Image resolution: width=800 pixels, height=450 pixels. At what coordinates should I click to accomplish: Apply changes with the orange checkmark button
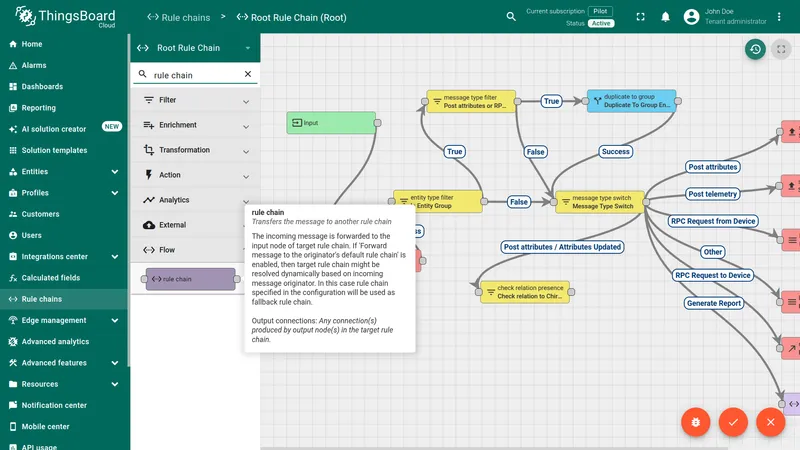click(x=733, y=422)
